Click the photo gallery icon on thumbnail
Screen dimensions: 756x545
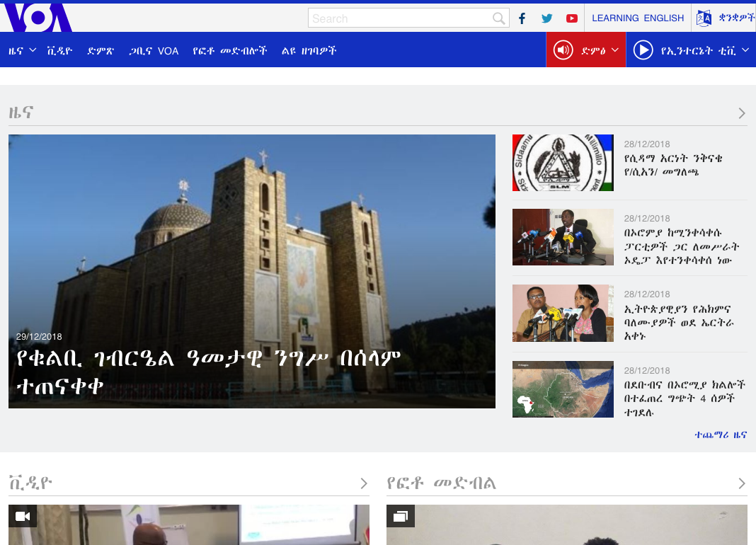(x=401, y=516)
